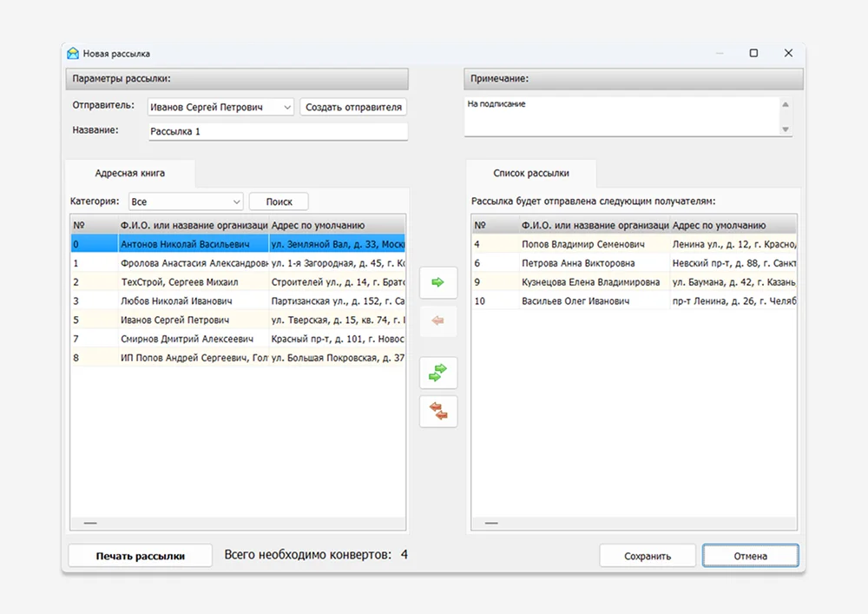868x614 pixels.
Task: Click № column header in mailing list table
Action: coord(496,225)
